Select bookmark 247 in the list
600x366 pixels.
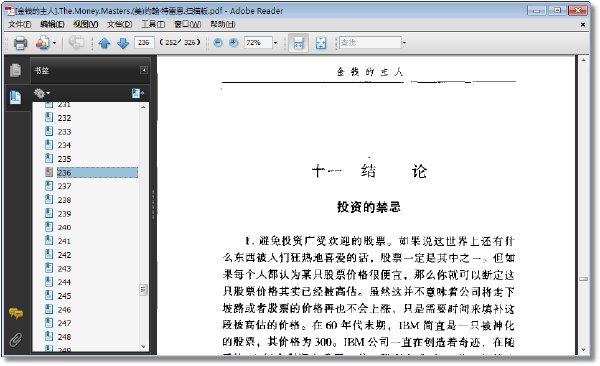(64, 323)
